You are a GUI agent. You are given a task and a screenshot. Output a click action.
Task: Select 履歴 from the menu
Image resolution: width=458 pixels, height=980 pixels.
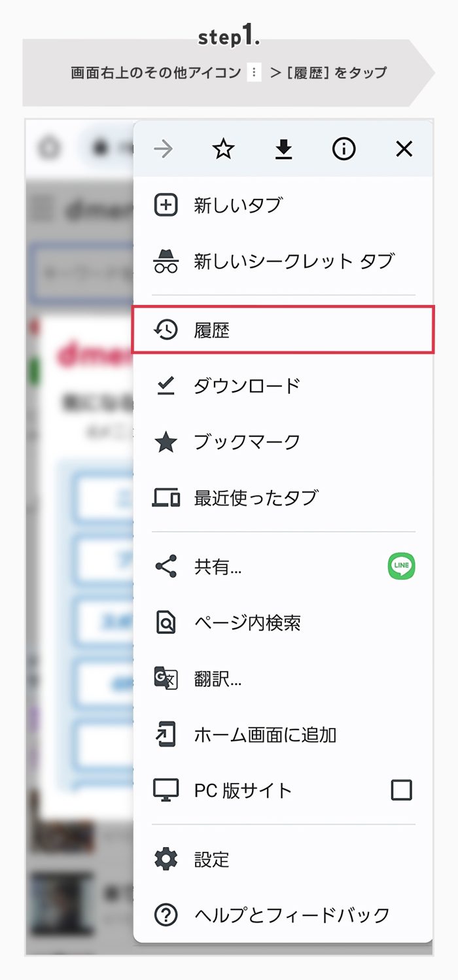click(x=283, y=330)
